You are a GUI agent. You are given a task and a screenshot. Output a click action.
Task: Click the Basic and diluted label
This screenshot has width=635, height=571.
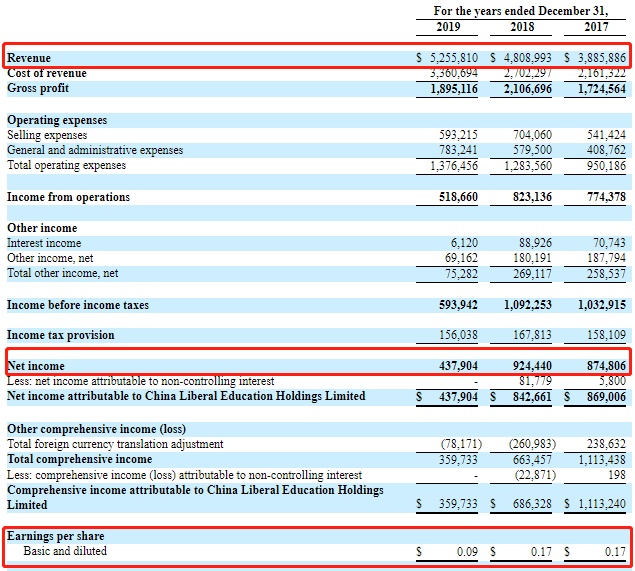click(65, 551)
